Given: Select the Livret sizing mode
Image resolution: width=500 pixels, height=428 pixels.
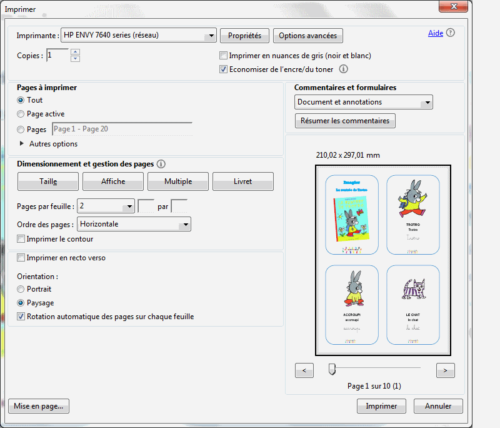Looking at the screenshot, I should pos(243,181).
